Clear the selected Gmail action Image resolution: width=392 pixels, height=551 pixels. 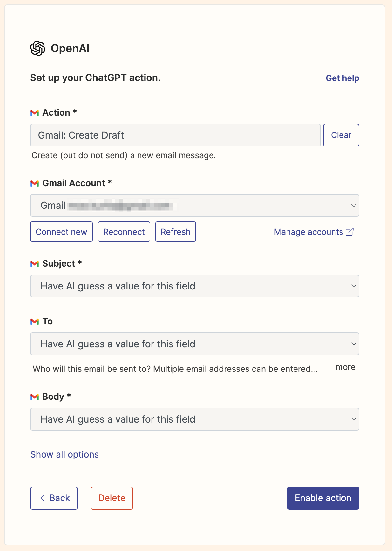pyautogui.click(x=341, y=135)
